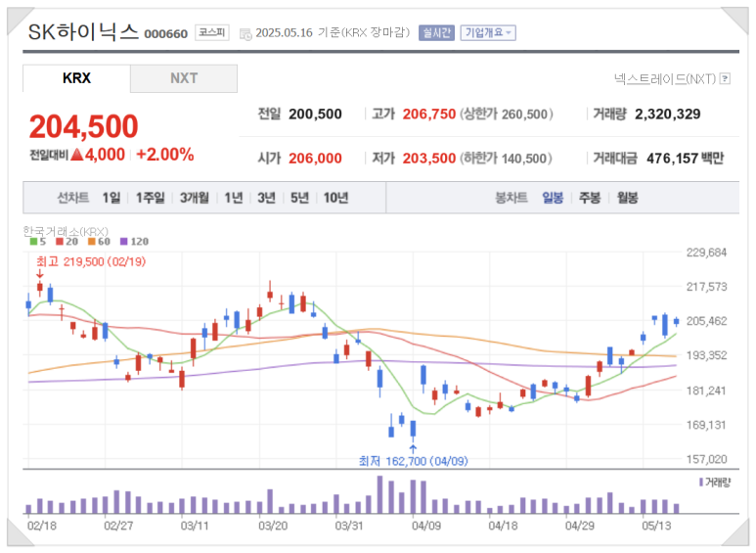Click the previous close value 200,500
Screen dimensions: 756x553
(x=315, y=114)
